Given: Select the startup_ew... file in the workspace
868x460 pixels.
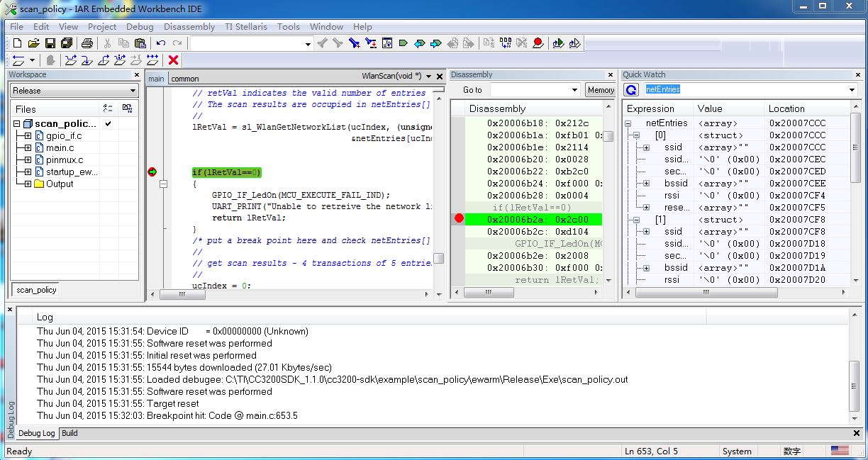Looking at the screenshot, I should tap(72, 172).
